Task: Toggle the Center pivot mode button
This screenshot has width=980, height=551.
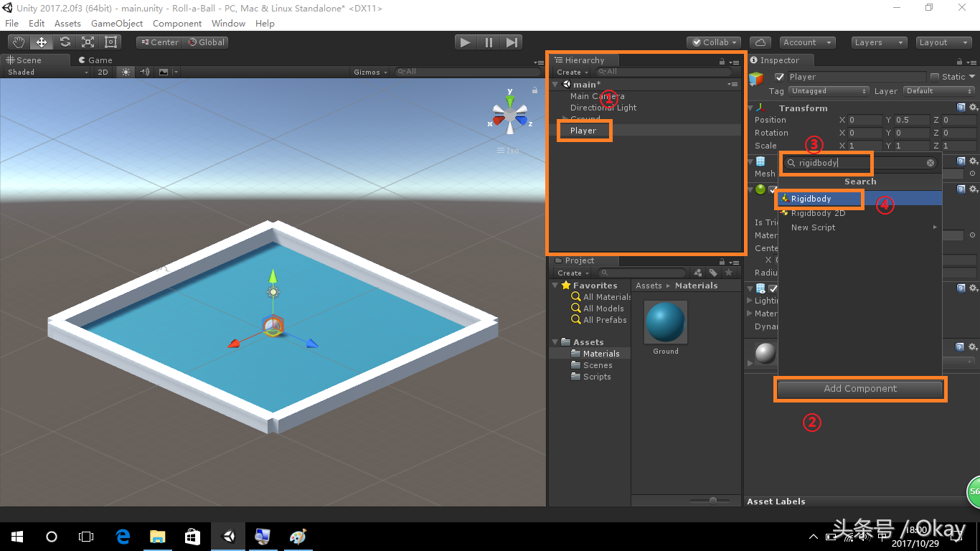Action: click(159, 42)
